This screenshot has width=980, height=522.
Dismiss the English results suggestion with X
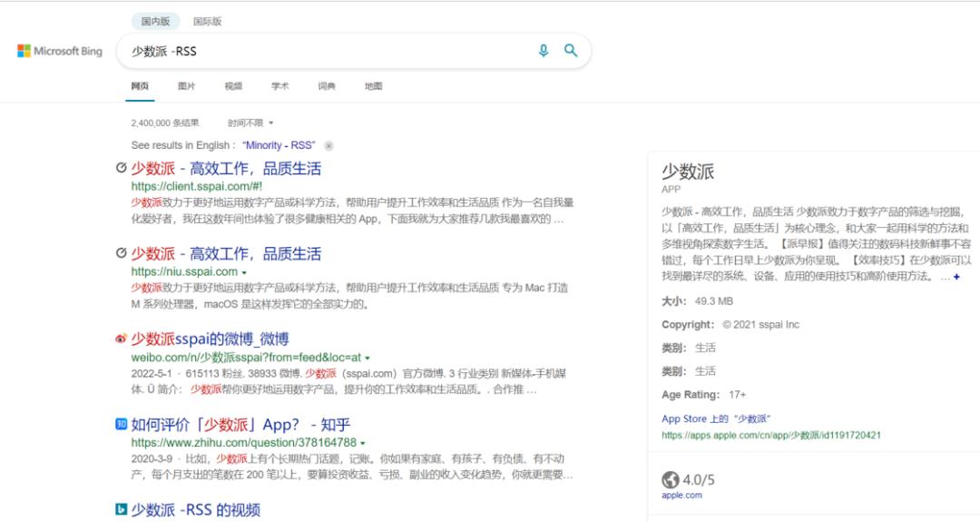click(x=328, y=145)
